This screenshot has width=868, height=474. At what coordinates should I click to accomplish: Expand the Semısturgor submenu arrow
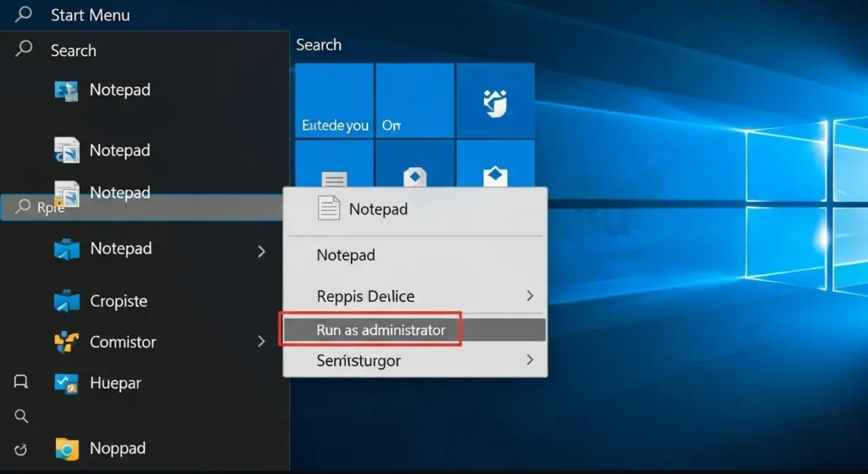click(x=530, y=360)
